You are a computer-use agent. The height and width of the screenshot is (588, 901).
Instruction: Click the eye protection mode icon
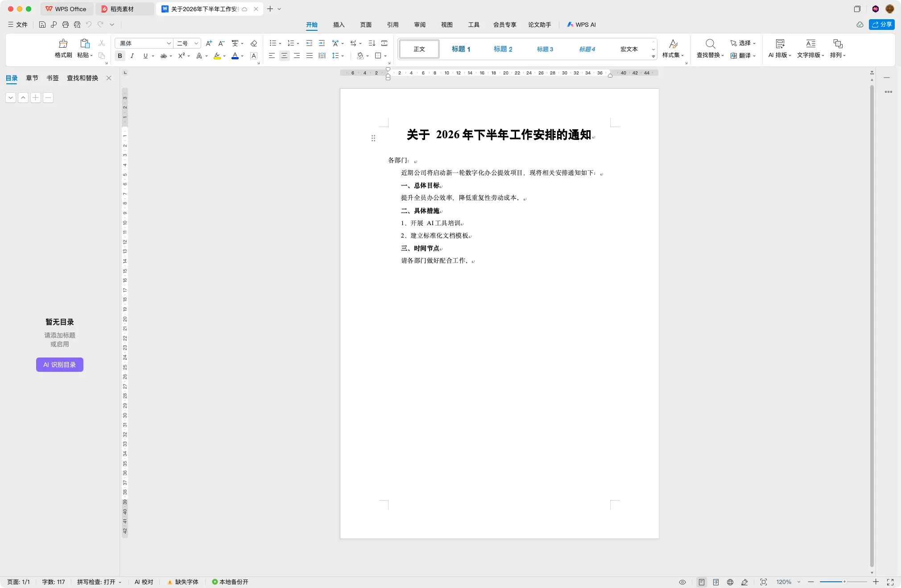(x=682, y=582)
